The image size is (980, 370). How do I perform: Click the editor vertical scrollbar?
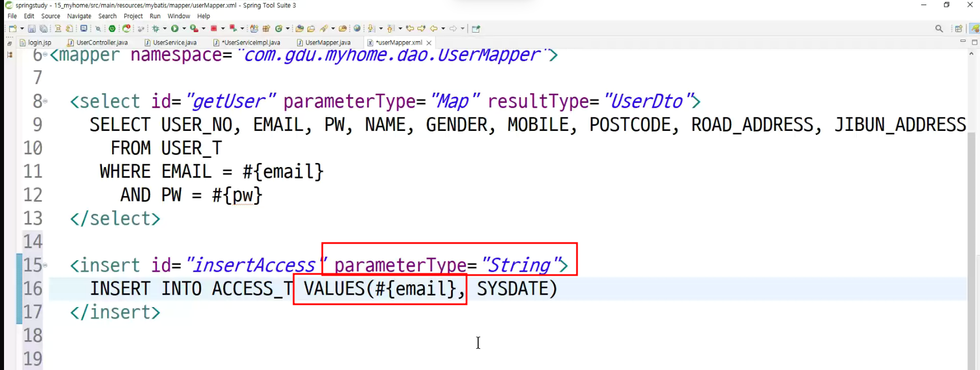coord(971,251)
